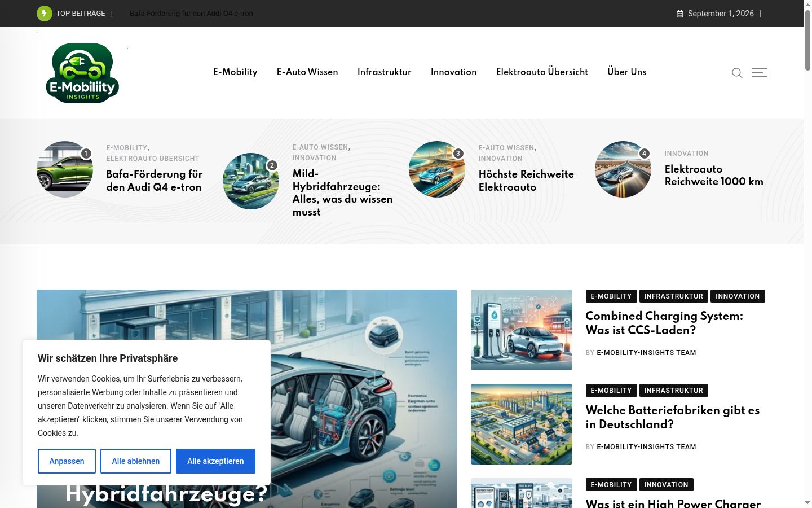This screenshot has height=508, width=812.
Task: Open the E-Auto Wissen menu item
Action: [x=307, y=72]
